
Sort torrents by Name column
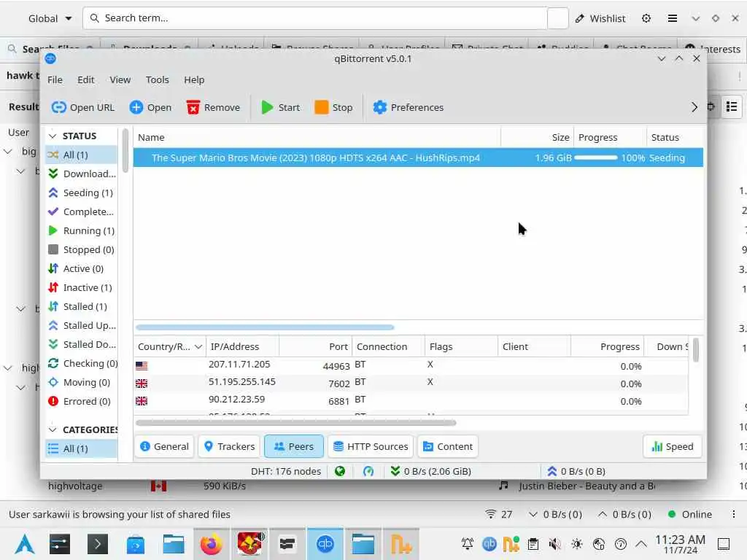(x=317, y=138)
